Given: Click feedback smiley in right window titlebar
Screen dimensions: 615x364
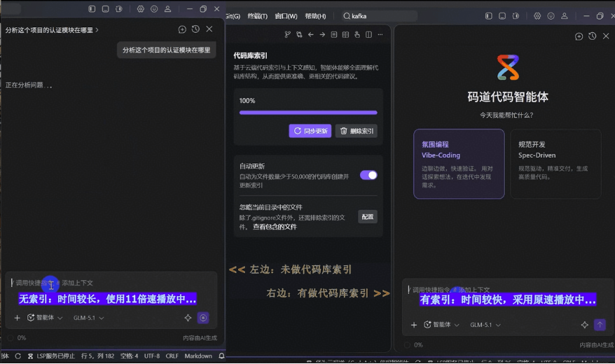Looking at the screenshot, I should coord(551,15).
